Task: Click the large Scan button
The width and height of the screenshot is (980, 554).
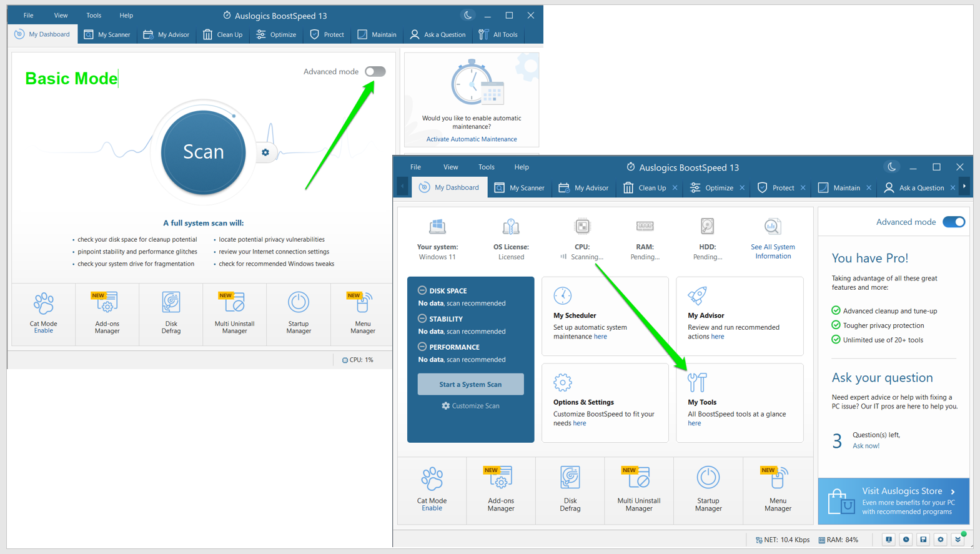Action: 203,152
